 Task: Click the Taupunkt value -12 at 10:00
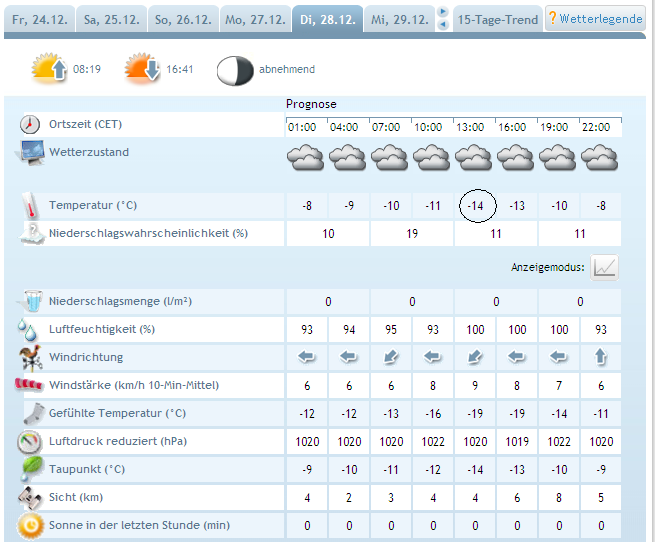click(433, 470)
